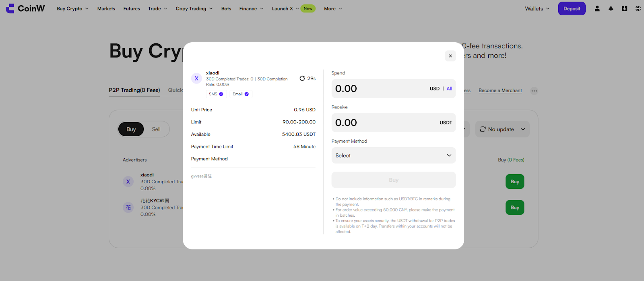Click the Deposit button
This screenshot has width=644, height=281.
click(572, 8)
